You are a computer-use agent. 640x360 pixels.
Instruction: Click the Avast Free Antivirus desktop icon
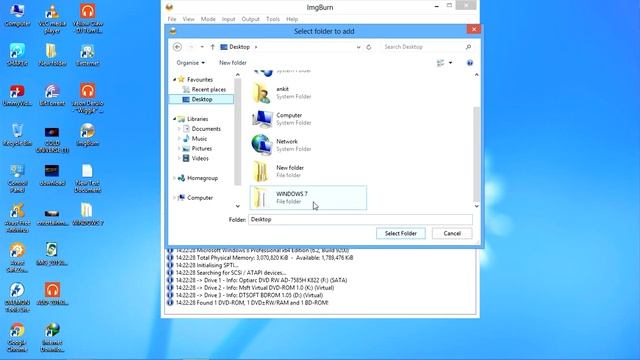17,218
